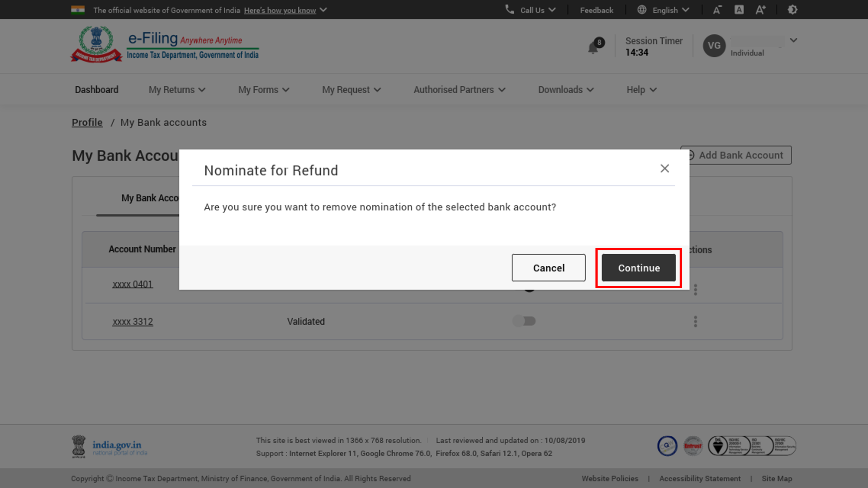Screen dimensions: 868x488
Task: Open actions menu for account xxxx 0401
Action: pyautogui.click(x=695, y=290)
